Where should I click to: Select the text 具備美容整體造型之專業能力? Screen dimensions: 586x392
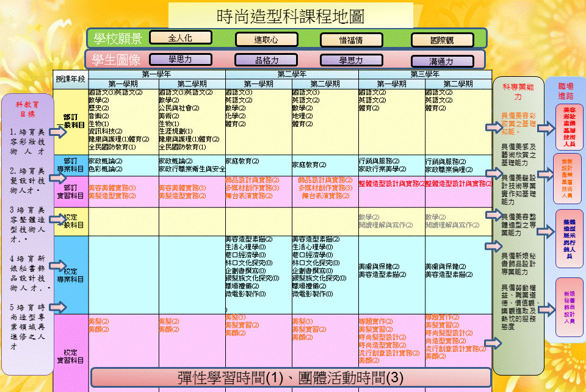(x=519, y=225)
